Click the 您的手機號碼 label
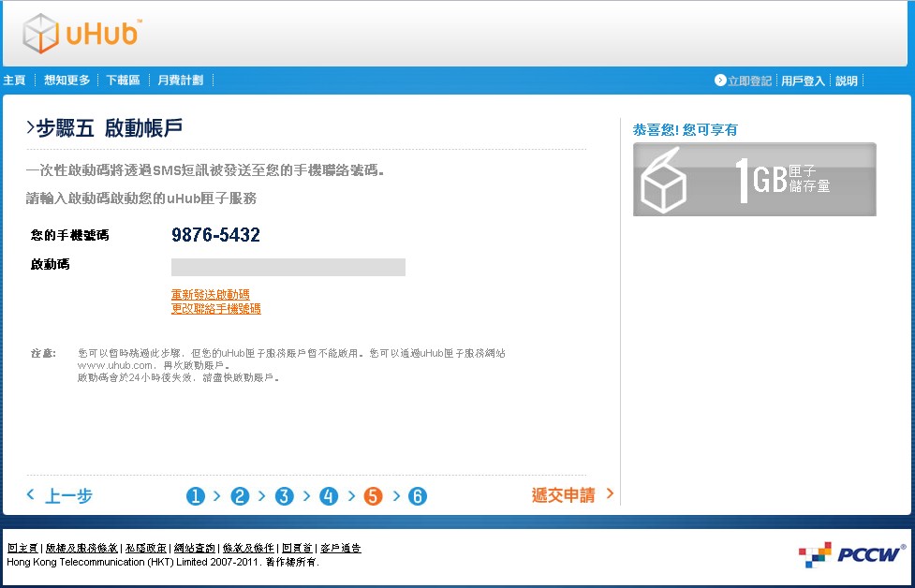The image size is (915, 588). [69, 235]
